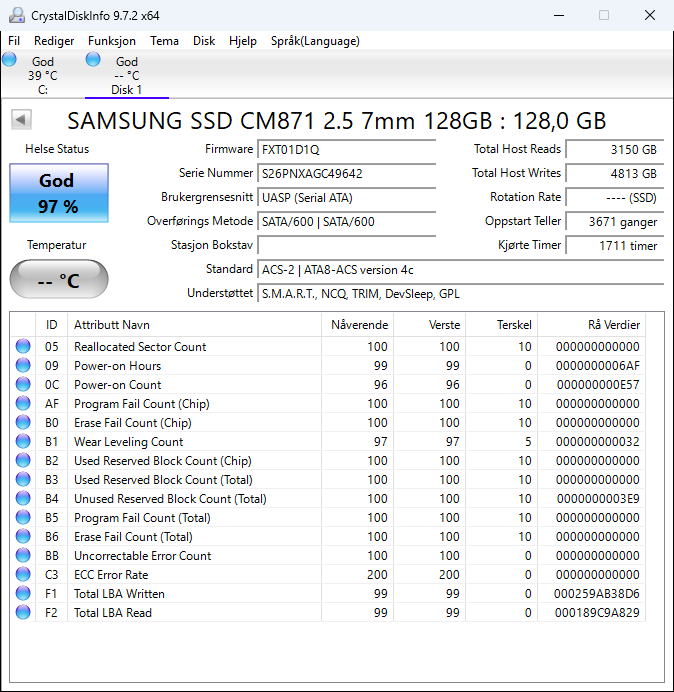The image size is (674, 692).
Task: Click the Understøttet features field
Action: 460,293
